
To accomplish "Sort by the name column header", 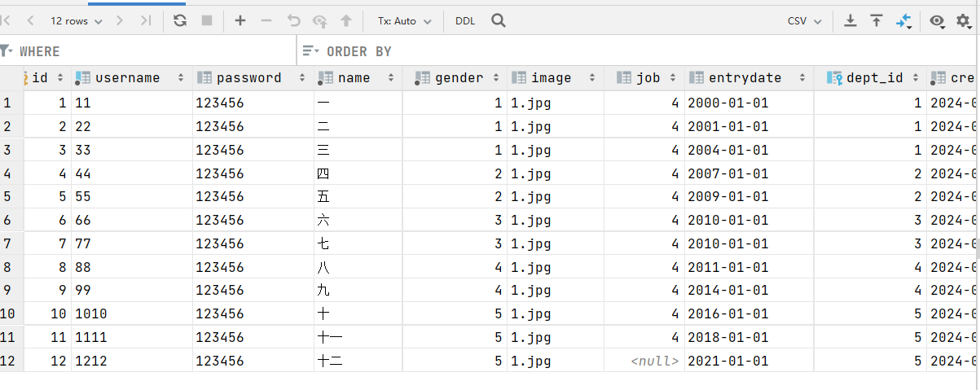I will 358,78.
